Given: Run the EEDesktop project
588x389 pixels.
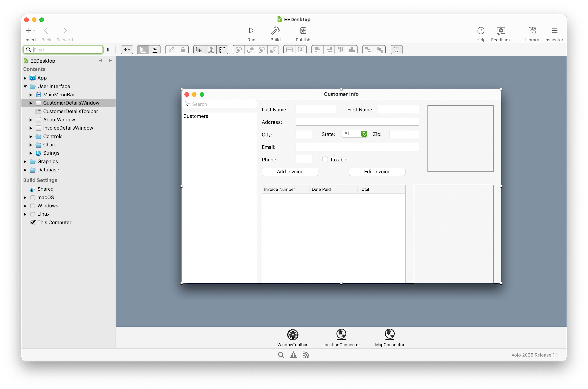Looking at the screenshot, I should pos(251,34).
